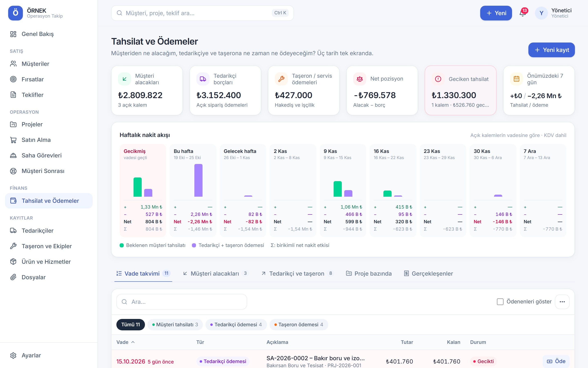Filter list by Taşeron ödemesi chip
Viewport: 588px width, 368px height.
299,325
